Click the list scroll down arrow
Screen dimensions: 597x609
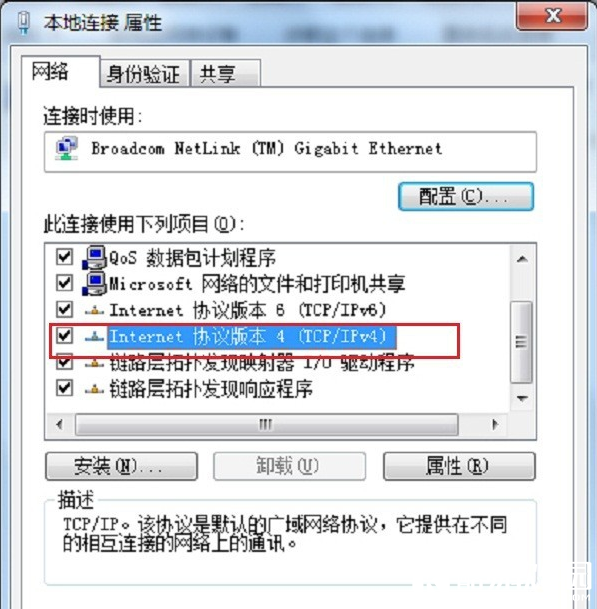click(x=522, y=398)
